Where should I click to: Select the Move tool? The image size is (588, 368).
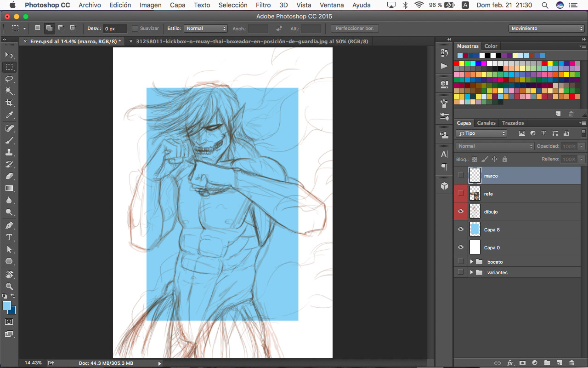[9, 55]
